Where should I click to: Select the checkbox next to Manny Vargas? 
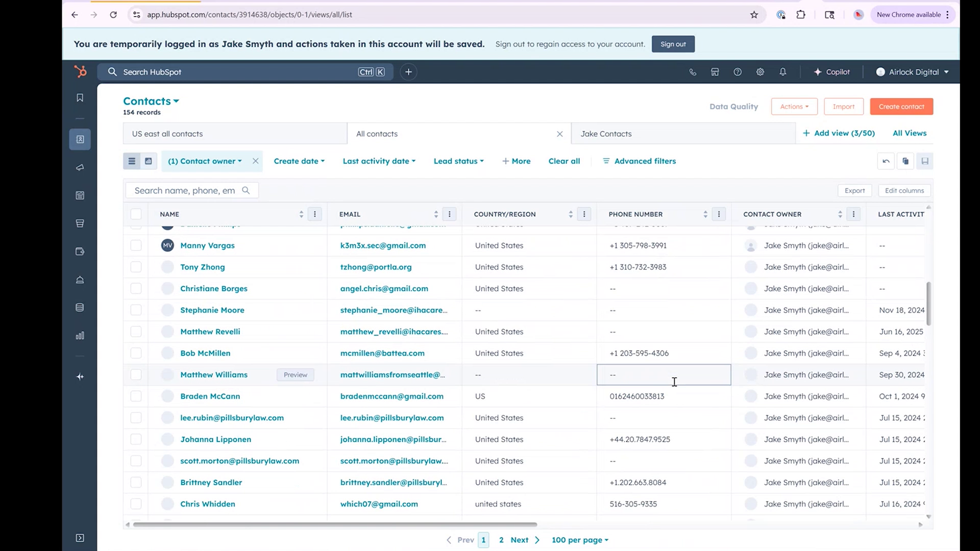click(x=136, y=245)
